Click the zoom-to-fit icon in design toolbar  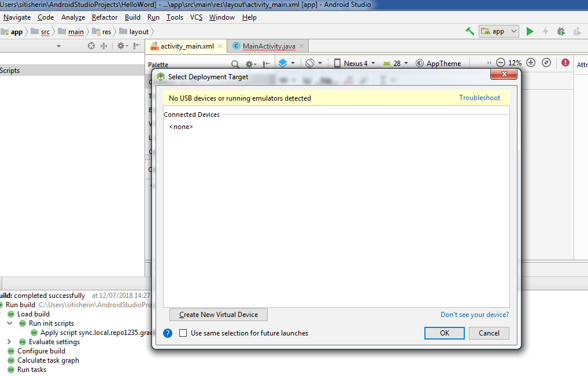(x=546, y=62)
